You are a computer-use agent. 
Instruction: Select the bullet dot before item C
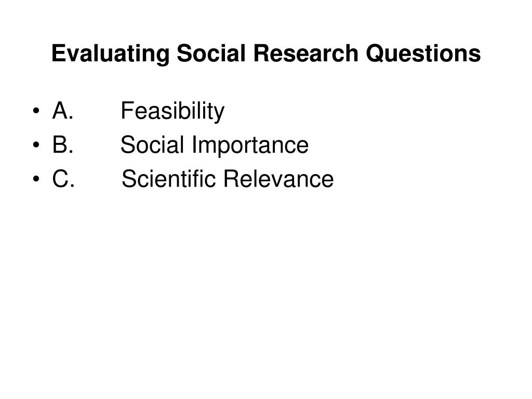(x=36, y=179)
